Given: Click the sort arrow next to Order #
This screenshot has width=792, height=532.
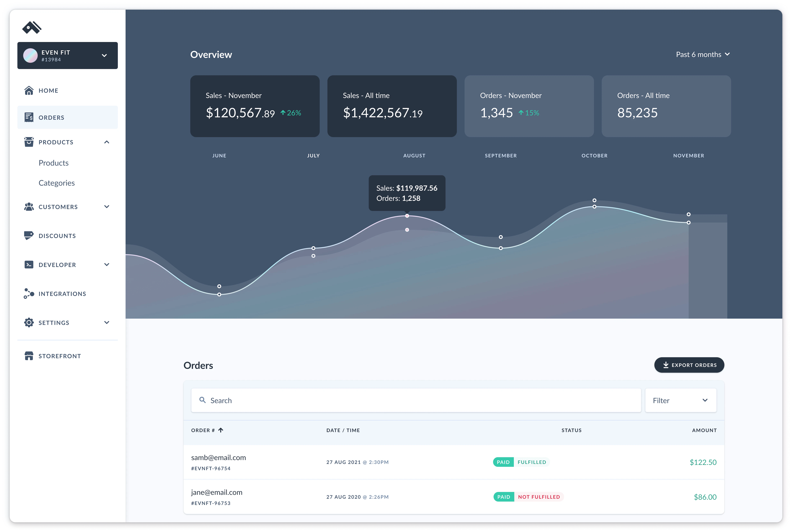Looking at the screenshot, I should [221, 430].
